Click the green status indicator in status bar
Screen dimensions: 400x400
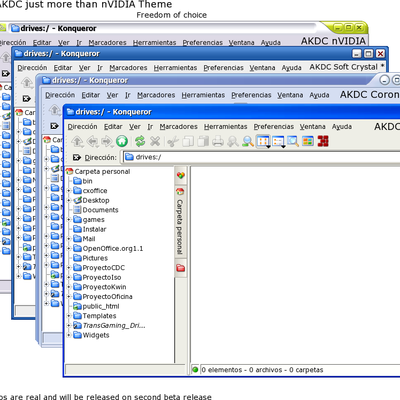pyautogui.click(x=195, y=369)
